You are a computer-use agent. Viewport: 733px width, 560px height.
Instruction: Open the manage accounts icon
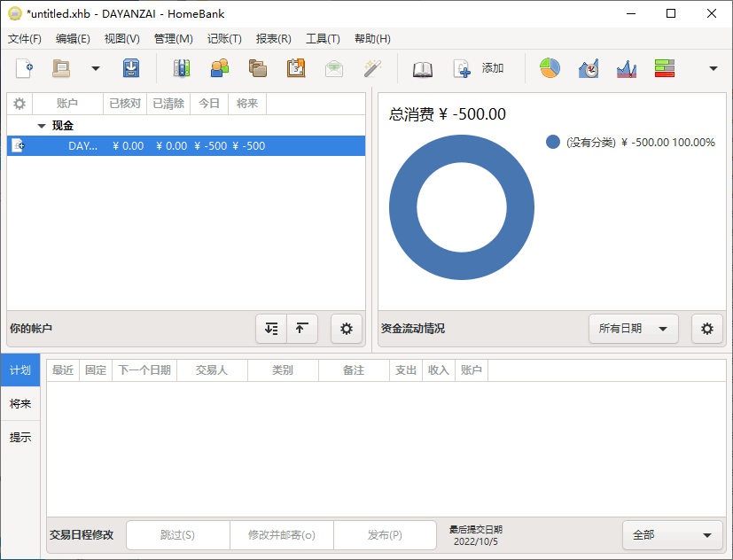pyautogui.click(x=182, y=68)
